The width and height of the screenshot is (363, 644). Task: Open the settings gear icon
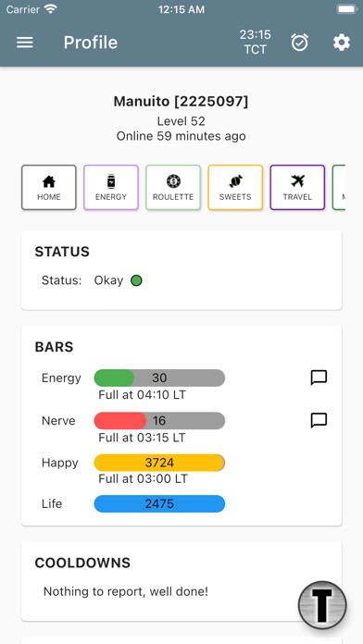(x=342, y=43)
